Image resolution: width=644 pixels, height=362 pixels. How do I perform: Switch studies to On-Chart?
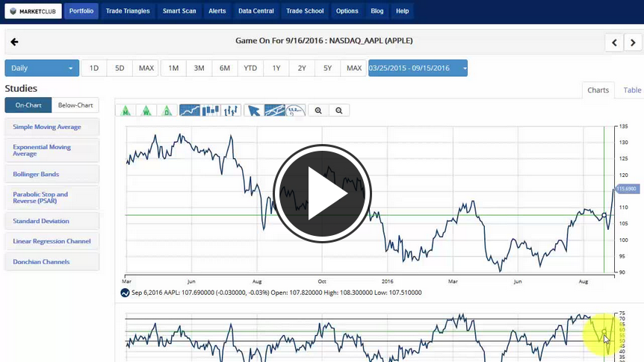point(28,105)
